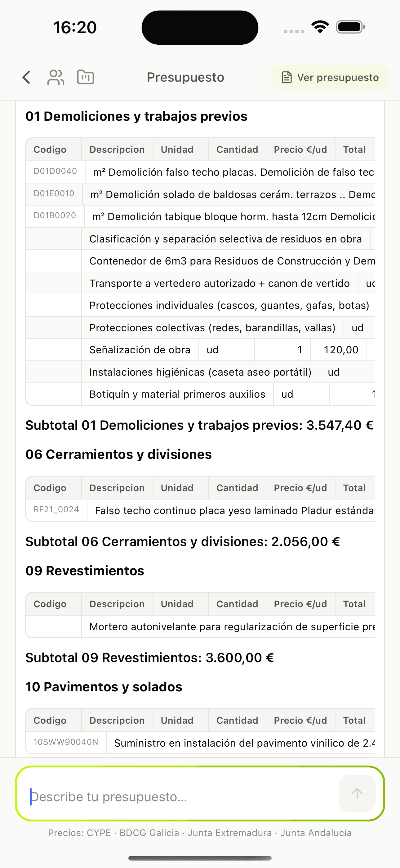Select 'Subtotal 06 Cerramientos y divisiones: 2.056,00 €'
The height and width of the screenshot is (868, 400).
pyautogui.click(x=183, y=541)
